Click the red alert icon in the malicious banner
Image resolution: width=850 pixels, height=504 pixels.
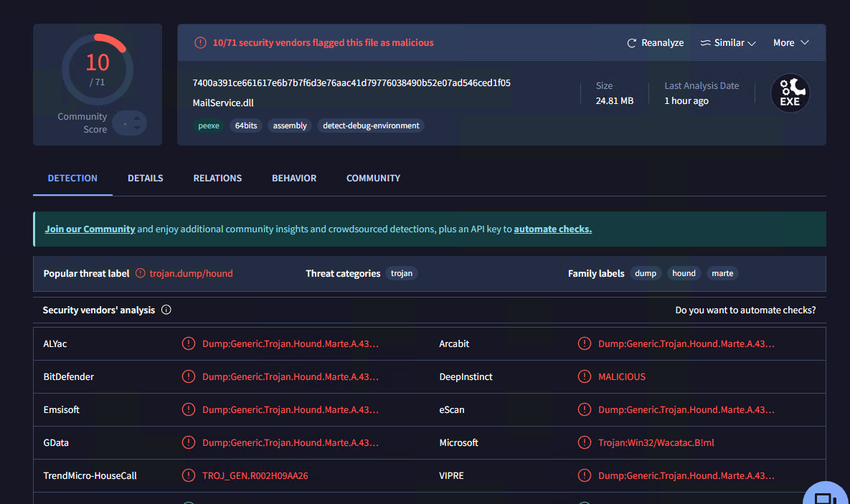[x=200, y=43]
